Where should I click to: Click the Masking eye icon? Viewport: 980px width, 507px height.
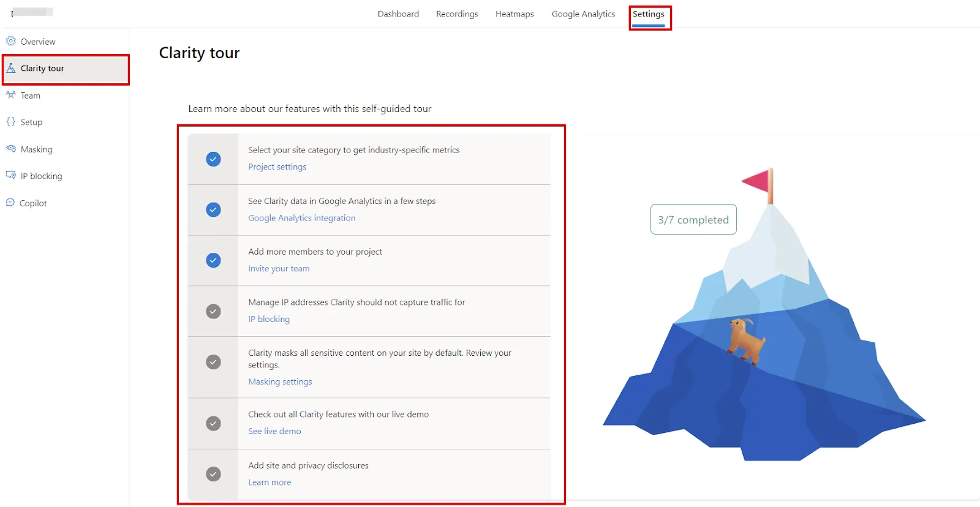(x=11, y=149)
